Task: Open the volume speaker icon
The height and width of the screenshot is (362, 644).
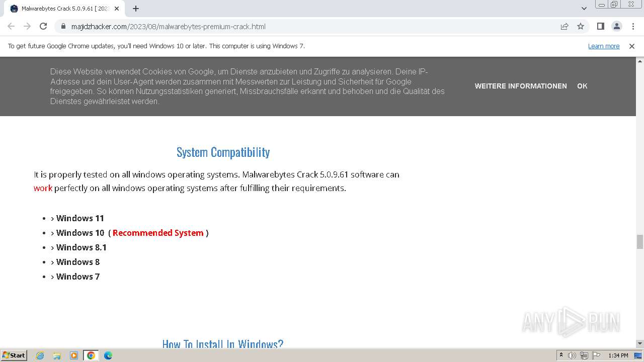Action: (x=572, y=355)
